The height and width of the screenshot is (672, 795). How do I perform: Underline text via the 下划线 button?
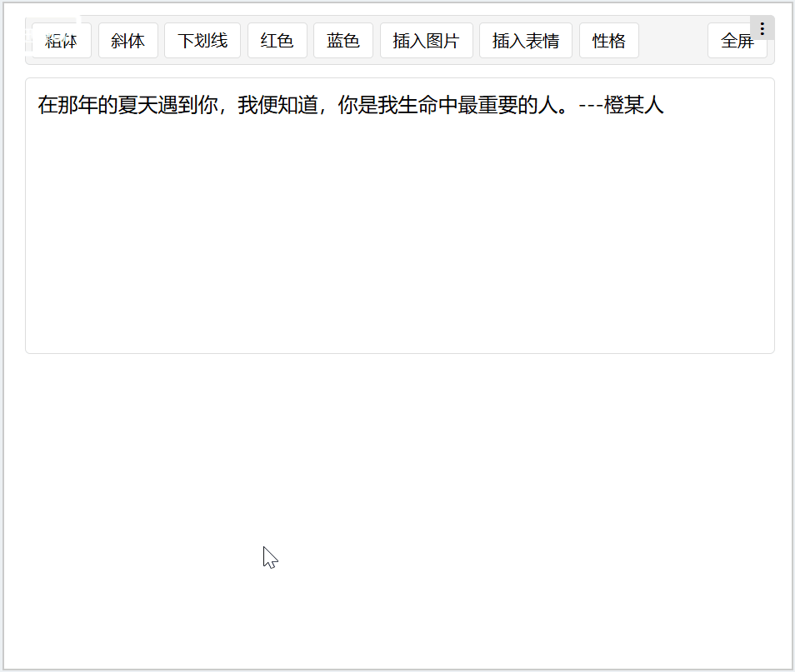coord(202,40)
